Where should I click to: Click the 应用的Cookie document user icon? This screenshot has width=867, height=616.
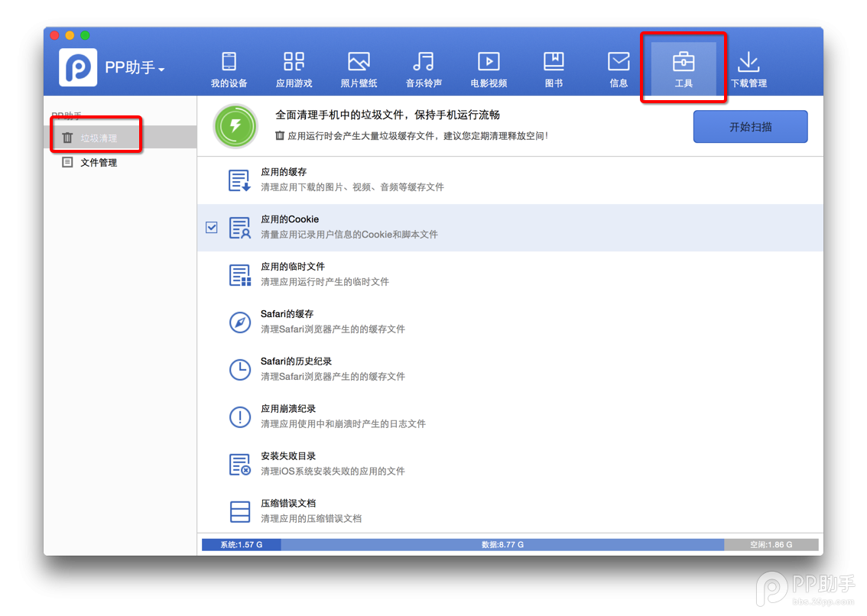pyautogui.click(x=239, y=227)
